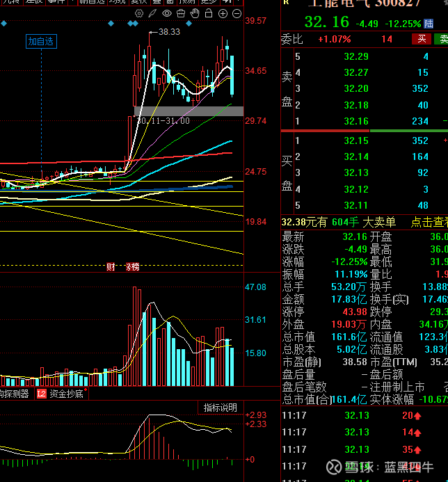Image resolution: width=448 pixels, height=482 pixels.
Task: Select the drawing pen tool
Action: coord(152,13)
